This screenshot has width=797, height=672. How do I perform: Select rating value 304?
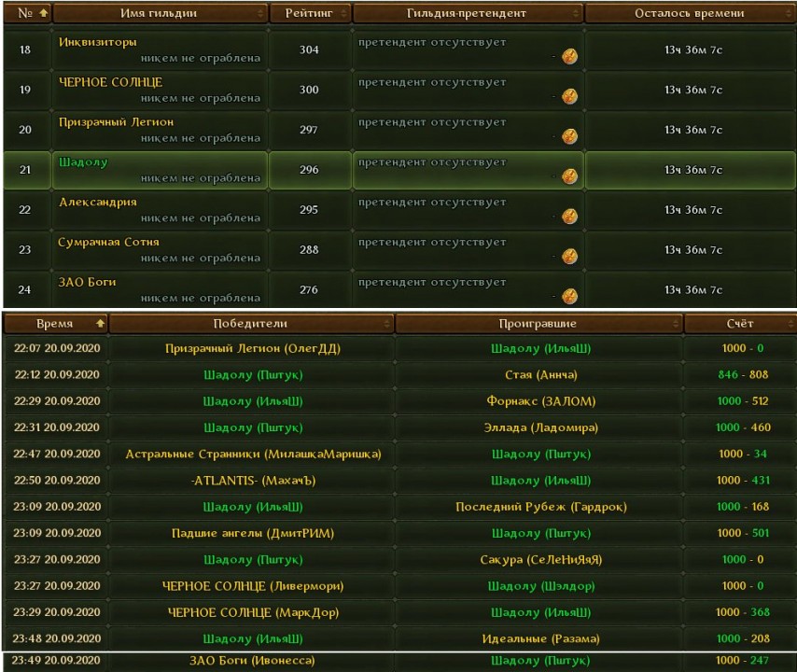point(309,49)
